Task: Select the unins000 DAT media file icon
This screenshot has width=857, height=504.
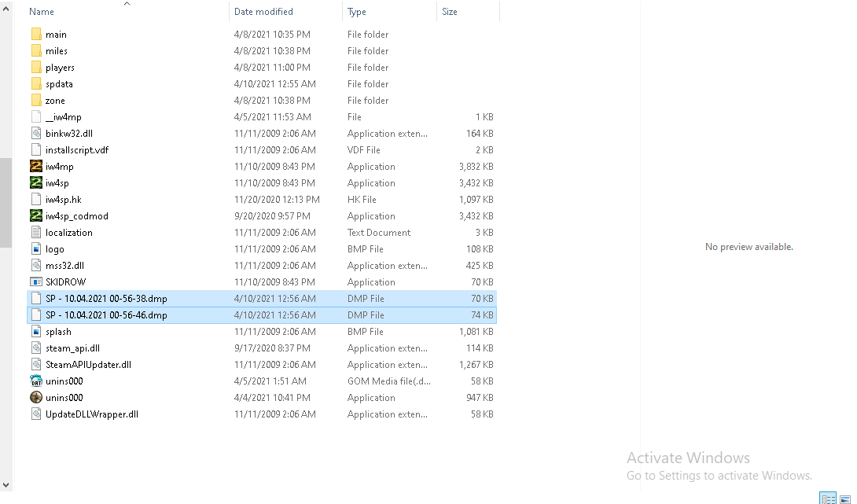Action: pos(36,381)
